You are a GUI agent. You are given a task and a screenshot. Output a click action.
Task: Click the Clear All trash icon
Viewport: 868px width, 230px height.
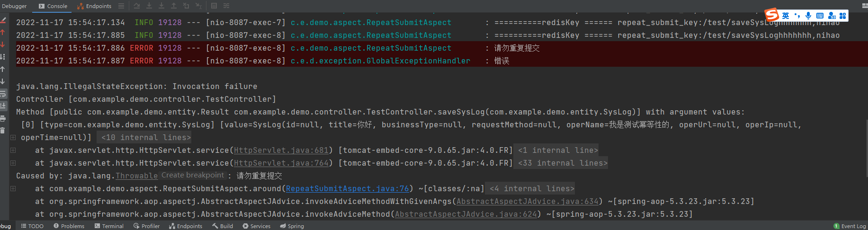pyautogui.click(x=3, y=131)
